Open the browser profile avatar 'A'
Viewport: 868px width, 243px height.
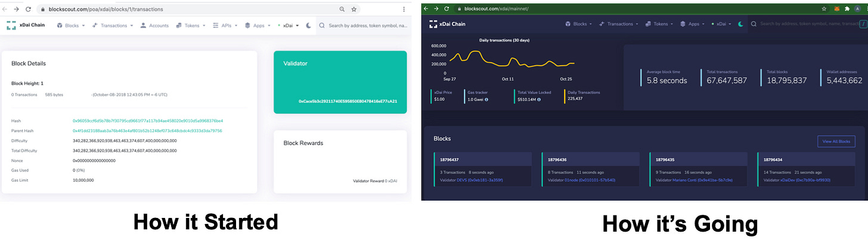858,9
